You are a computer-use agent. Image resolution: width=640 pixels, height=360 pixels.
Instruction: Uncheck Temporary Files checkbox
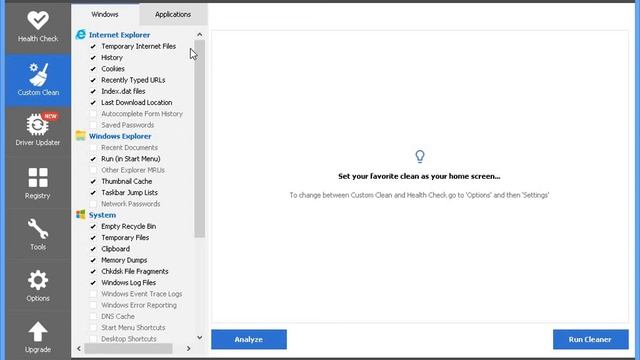pyautogui.click(x=93, y=238)
